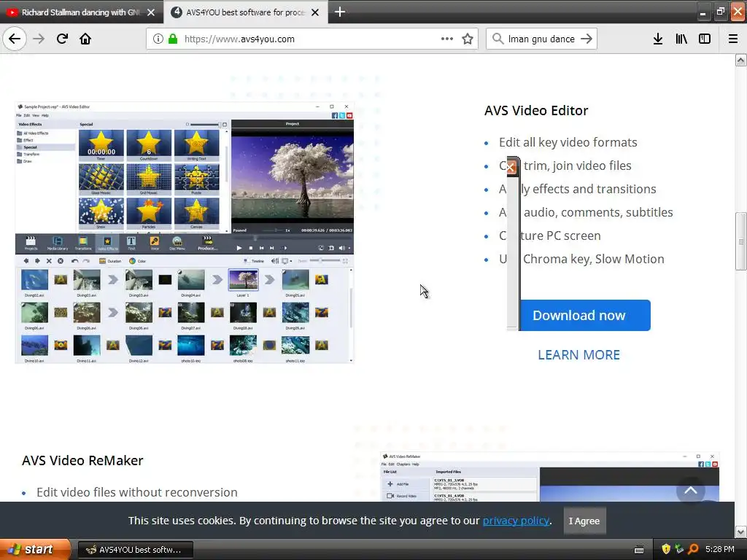Click the network connection tray icon
The height and width of the screenshot is (560, 747).
coord(679,550)
